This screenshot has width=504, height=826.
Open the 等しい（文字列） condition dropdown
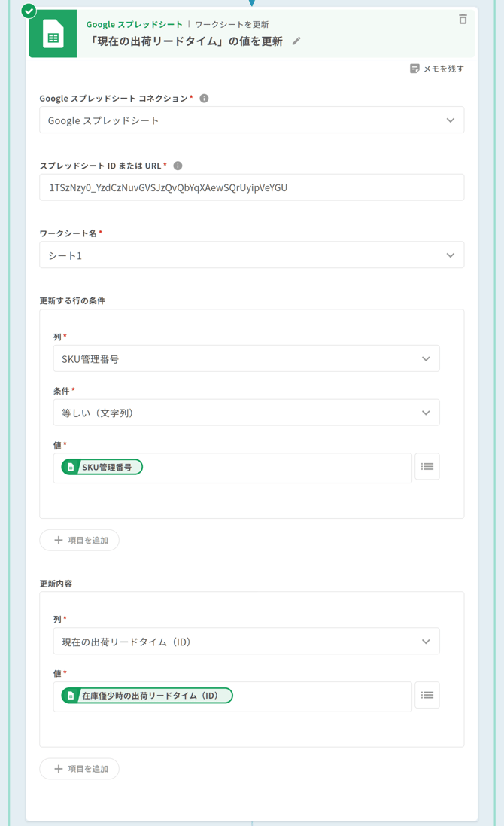(246, 413)
